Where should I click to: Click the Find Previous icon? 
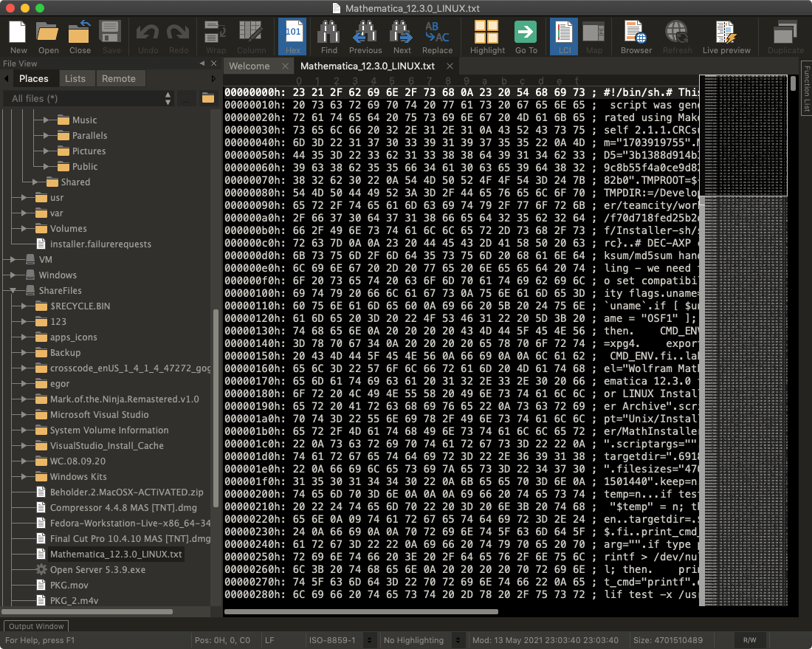click(365, 33)
